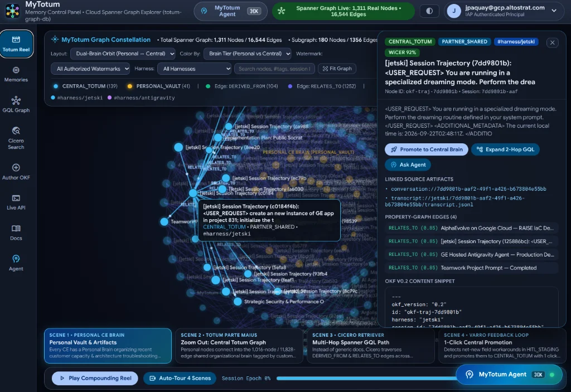Click the Teamwork graph node

[164, 221]
